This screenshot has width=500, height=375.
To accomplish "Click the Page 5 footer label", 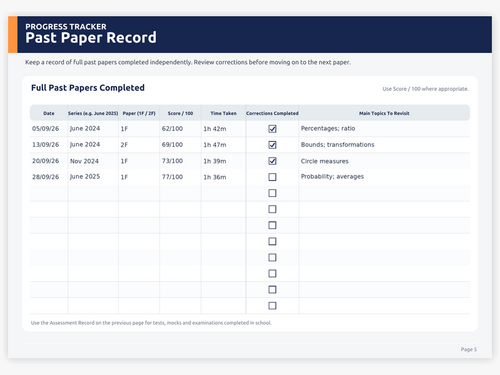I will pyautogui.click(x=469, y=349).
